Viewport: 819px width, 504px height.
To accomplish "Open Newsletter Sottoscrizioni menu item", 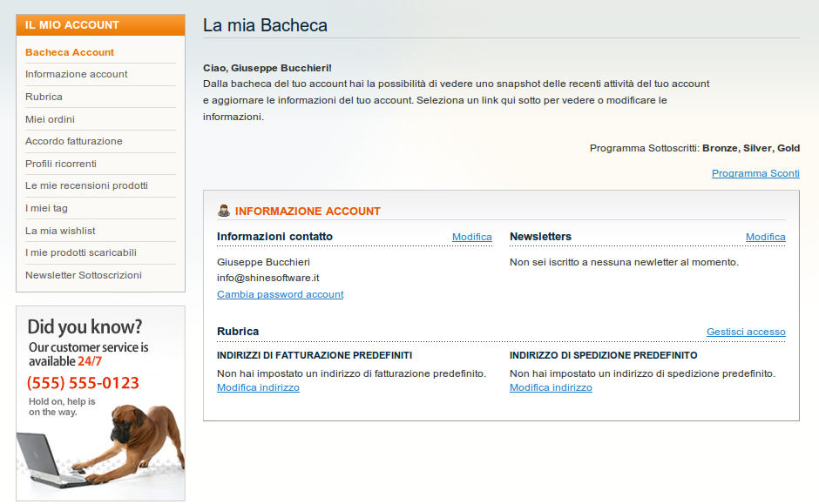I will point(84,275).
